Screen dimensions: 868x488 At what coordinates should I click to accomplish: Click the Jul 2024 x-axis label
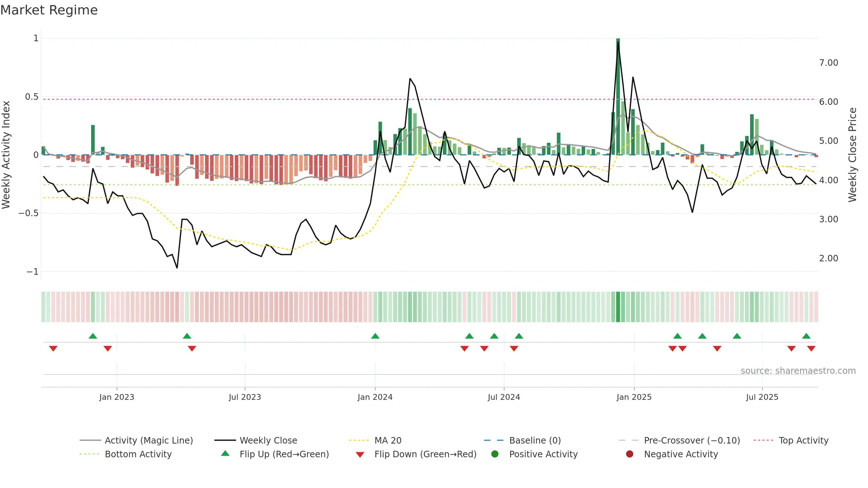pyautogui.click(x=504, y=397)
